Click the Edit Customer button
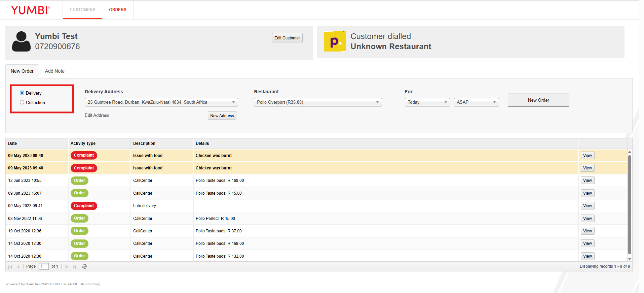The image size is (644, 293). [x=287, y=38]
